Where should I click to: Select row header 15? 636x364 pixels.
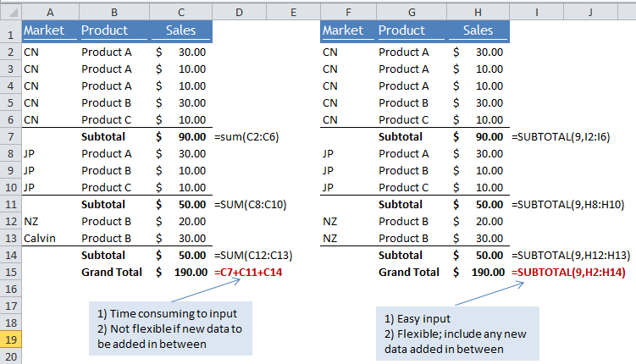[10, 272]
